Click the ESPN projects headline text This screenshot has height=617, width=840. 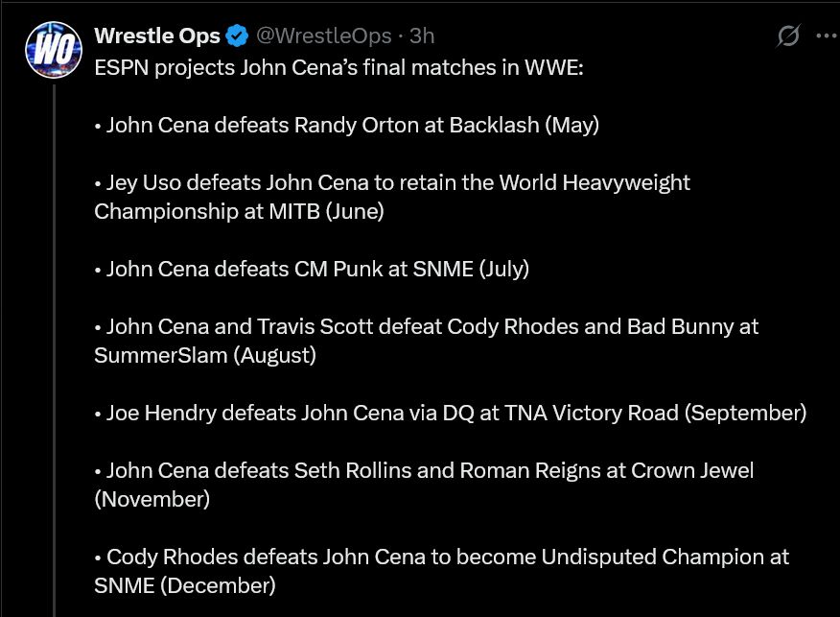[338, 69]
